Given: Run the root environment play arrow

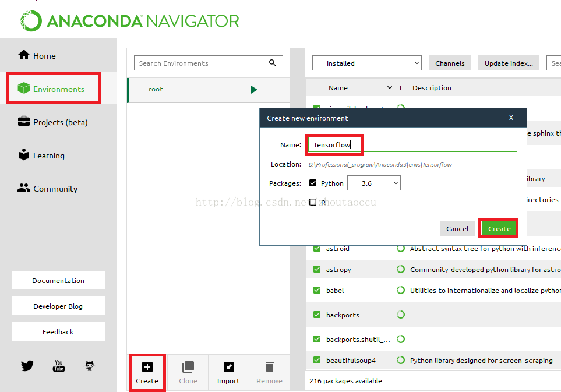Looking at the screenshot, I should point(254,90).
